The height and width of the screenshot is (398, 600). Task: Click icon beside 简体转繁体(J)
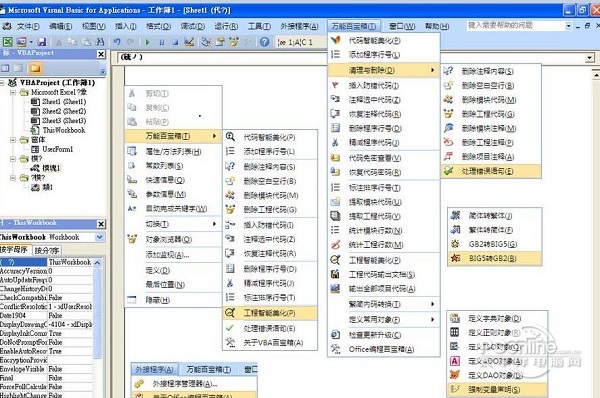point(455,215)
